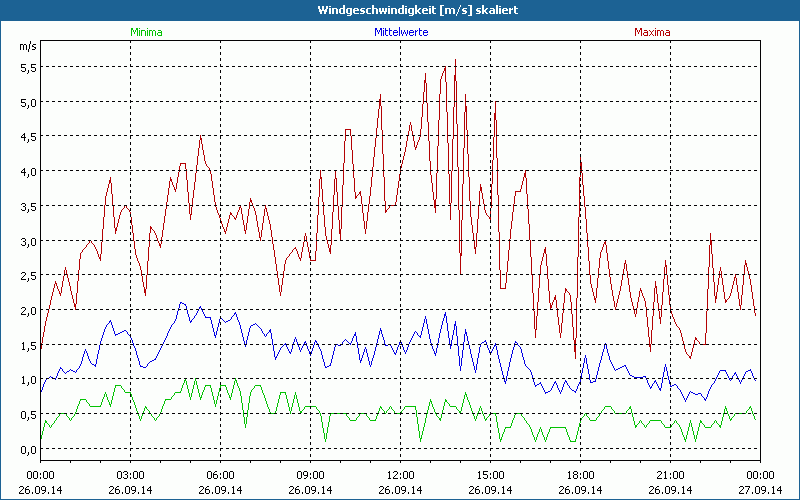800x500 pixels.
Task: Click the 06:00 time axis label
Action: pos(221,475)
